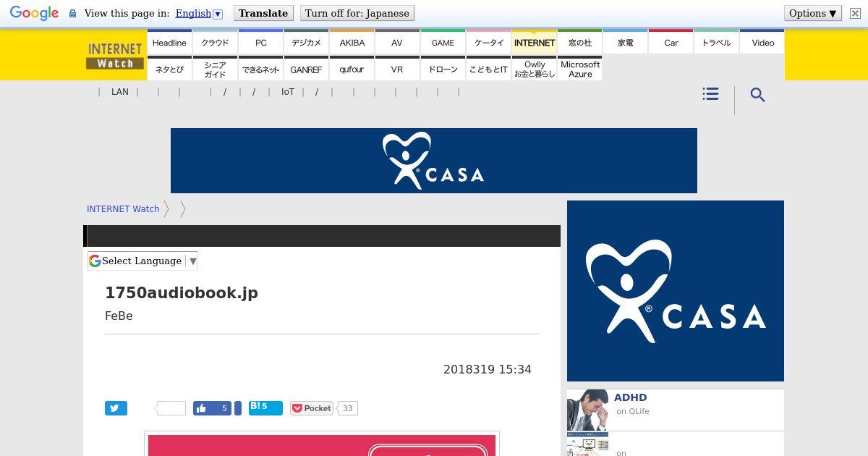Click the INTERNET Watch site logo
The image size is (868, 456).
point(114,55)
